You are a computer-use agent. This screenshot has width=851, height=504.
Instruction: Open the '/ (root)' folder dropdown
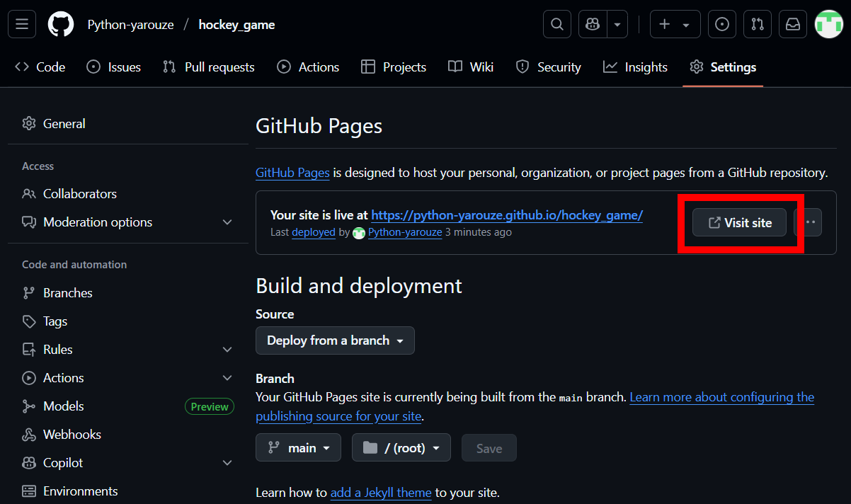(x=401, y=447)
